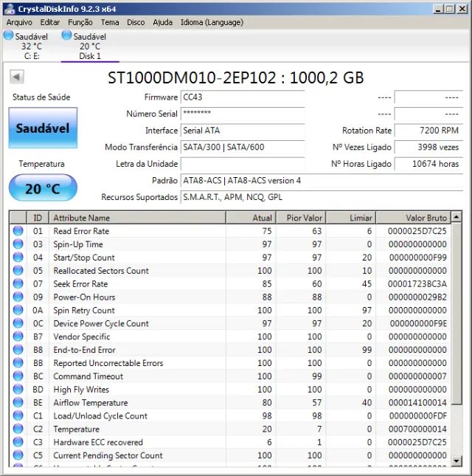This screenshot has height=476, width=472.
Task: Click the Atual column header
Action: pos(251,218)
